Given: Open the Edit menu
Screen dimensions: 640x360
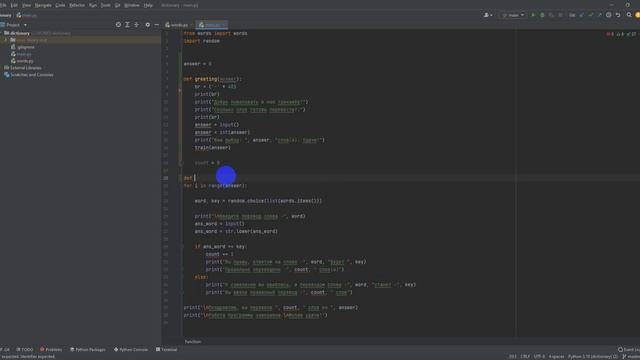Looking at the screenshot, I should (x=14, y=5).
